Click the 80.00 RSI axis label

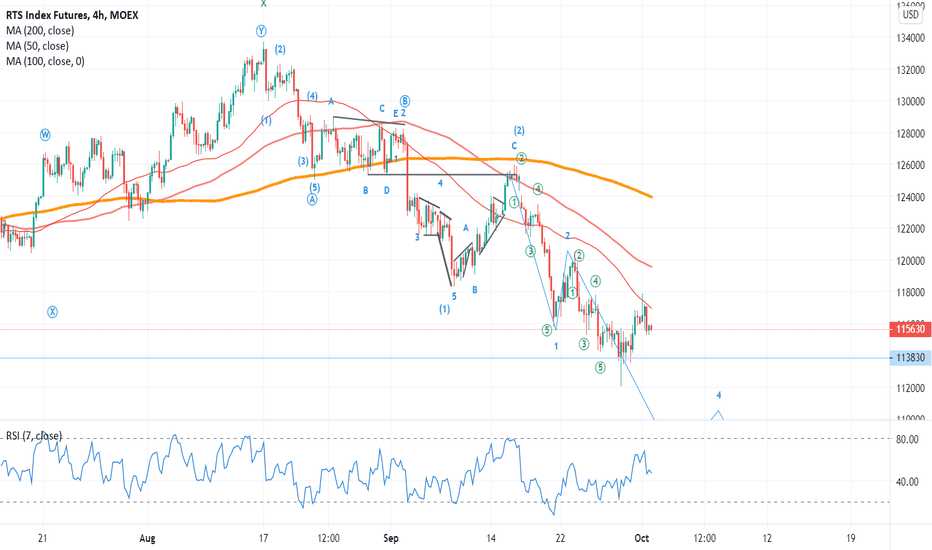pos(908,439)
